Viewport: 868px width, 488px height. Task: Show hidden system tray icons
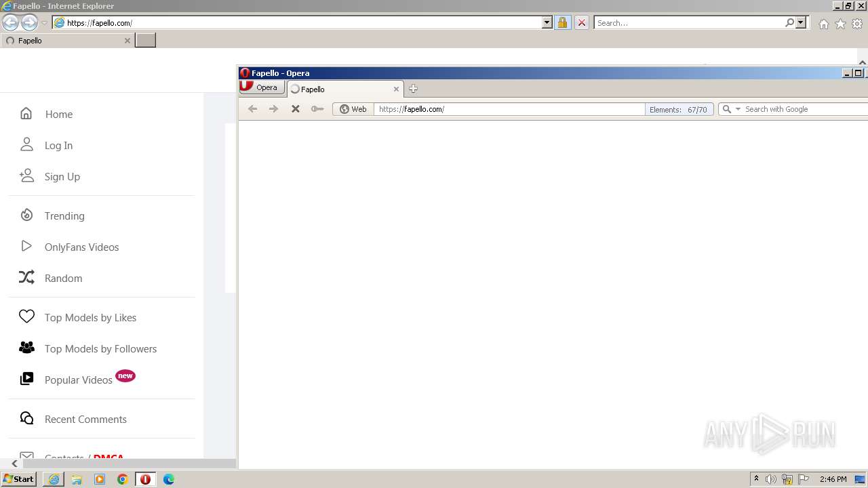click(756, 479)
